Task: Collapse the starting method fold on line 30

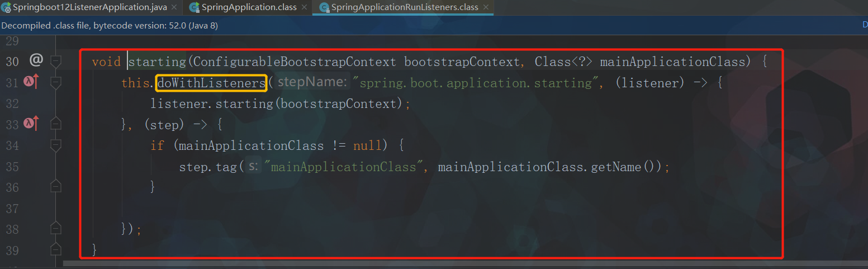Action: (x=55, y=61)
